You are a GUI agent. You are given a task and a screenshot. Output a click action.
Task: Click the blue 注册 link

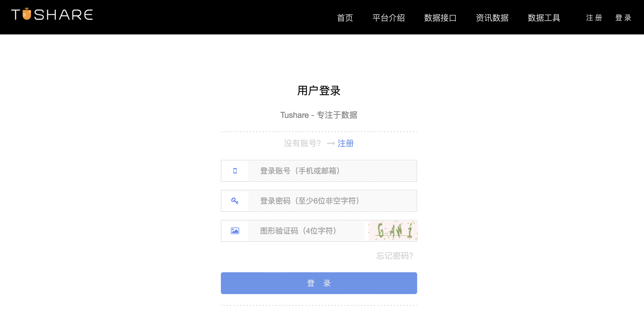[345, 143]
